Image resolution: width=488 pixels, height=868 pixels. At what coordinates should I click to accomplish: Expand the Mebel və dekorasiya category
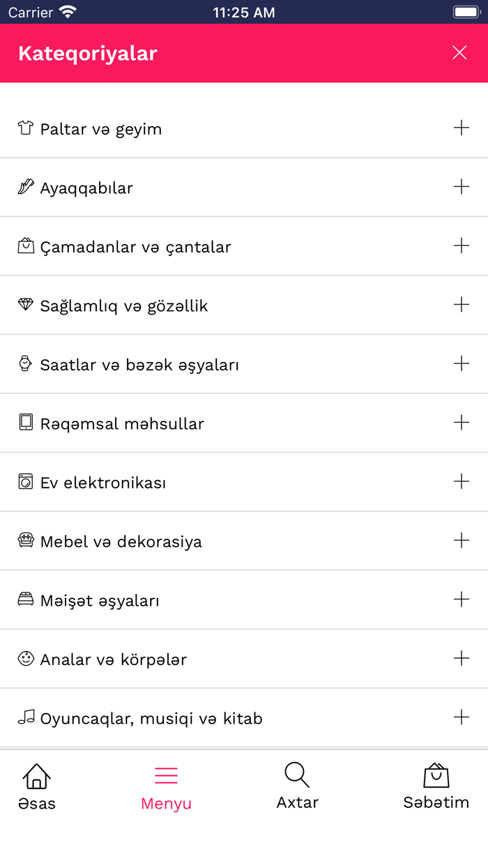460,540
